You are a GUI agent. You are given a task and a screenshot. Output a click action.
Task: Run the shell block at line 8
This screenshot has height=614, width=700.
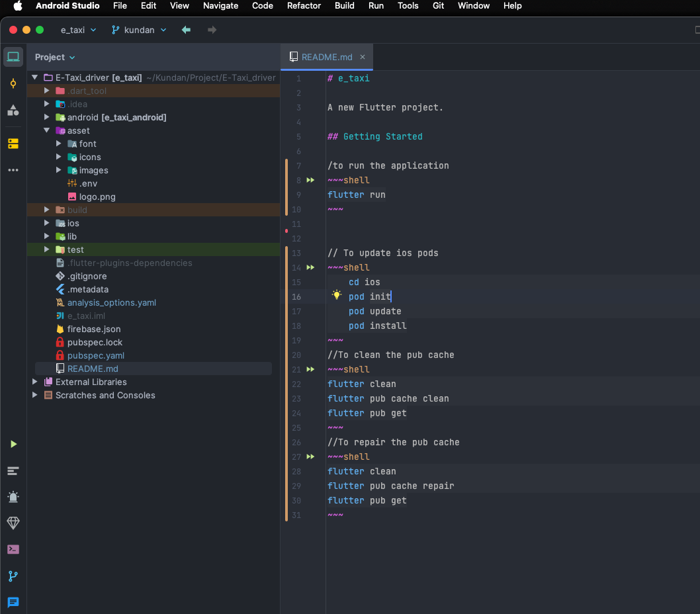(310, 181)
